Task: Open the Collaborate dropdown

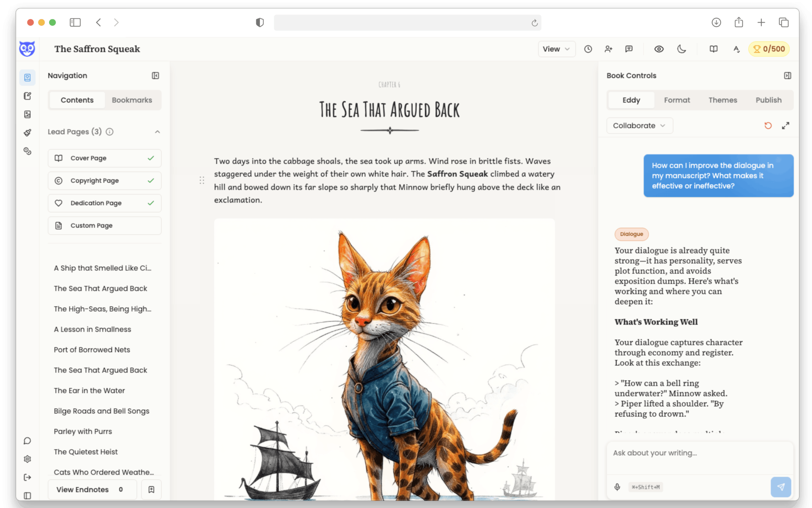Action: click(639, 125)
